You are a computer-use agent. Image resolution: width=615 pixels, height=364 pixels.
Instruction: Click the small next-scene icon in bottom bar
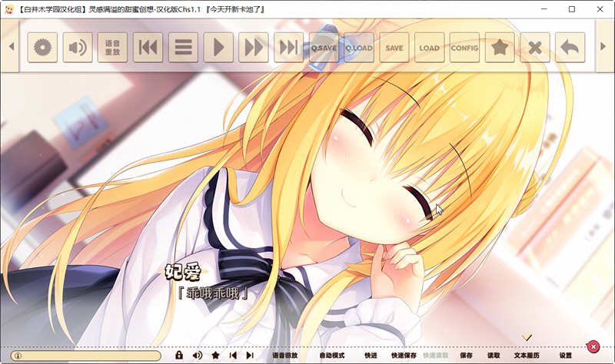[250, 356]
